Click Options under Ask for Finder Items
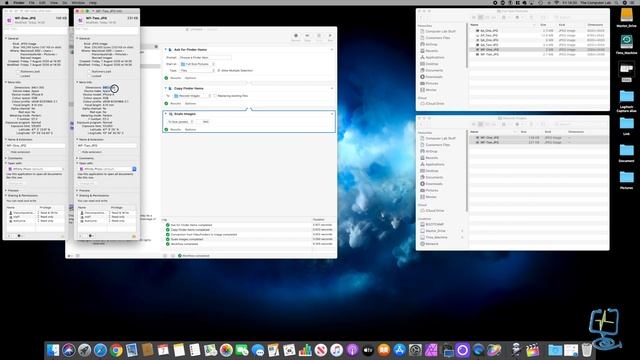The height and width of the screenshot is (360, 640). point(191,78)
